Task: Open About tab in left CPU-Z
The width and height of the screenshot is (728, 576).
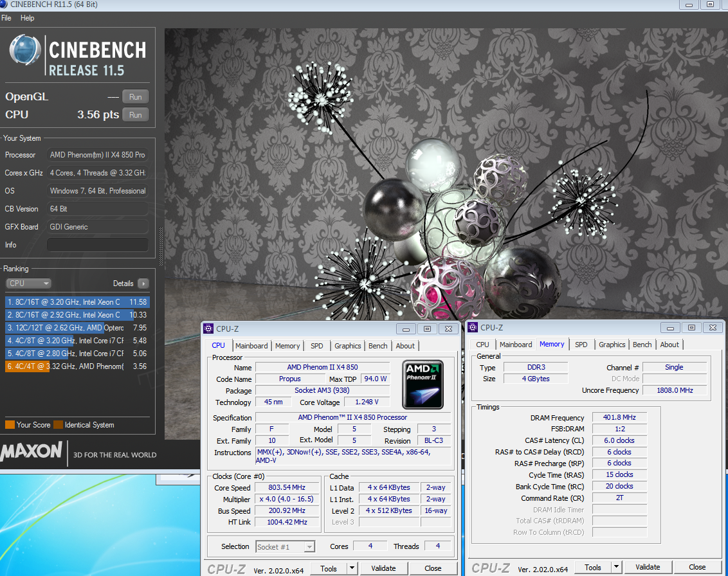Action: 405,346
